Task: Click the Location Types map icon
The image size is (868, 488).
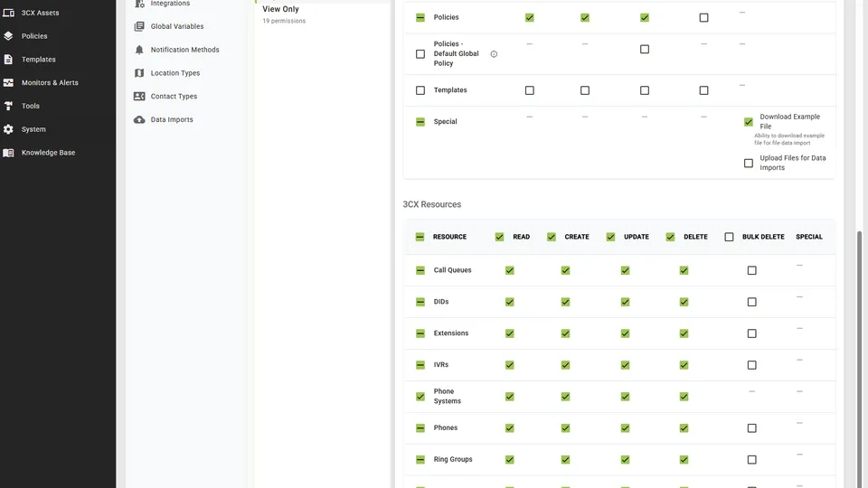Action: click(x=139, y=73)
